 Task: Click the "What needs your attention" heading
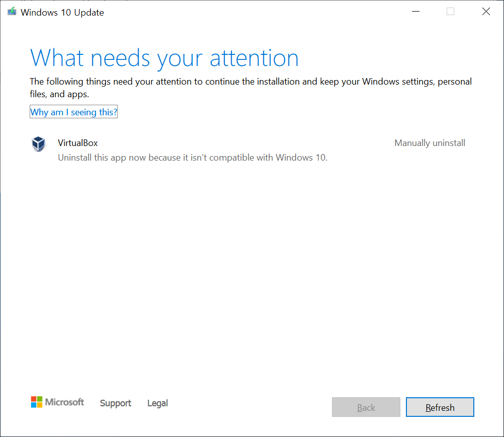pos(164,58)
